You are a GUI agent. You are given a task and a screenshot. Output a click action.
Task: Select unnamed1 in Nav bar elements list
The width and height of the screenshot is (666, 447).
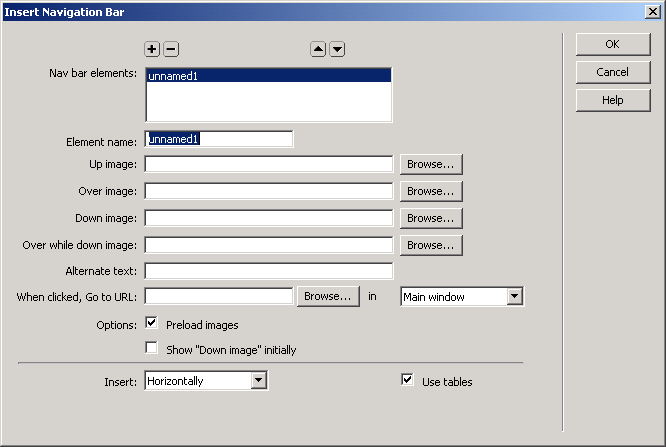coord(268,76)
